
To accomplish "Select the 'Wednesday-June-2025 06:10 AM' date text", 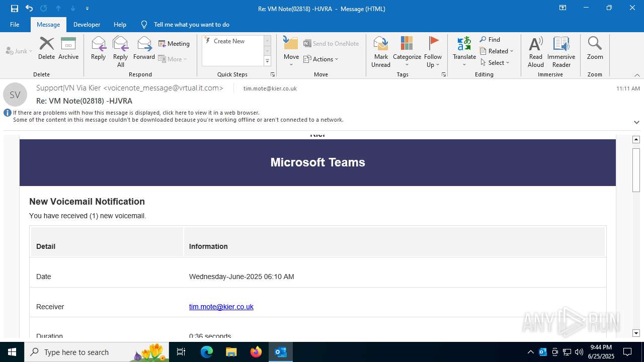I will pyautogui.click(x=242, y=277).
